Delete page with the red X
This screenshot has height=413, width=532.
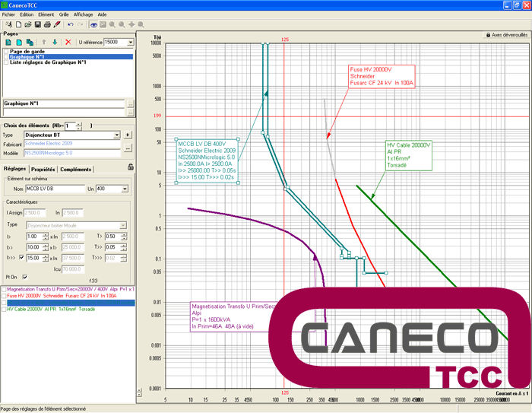pyautogui.click(x=68, y=42)
